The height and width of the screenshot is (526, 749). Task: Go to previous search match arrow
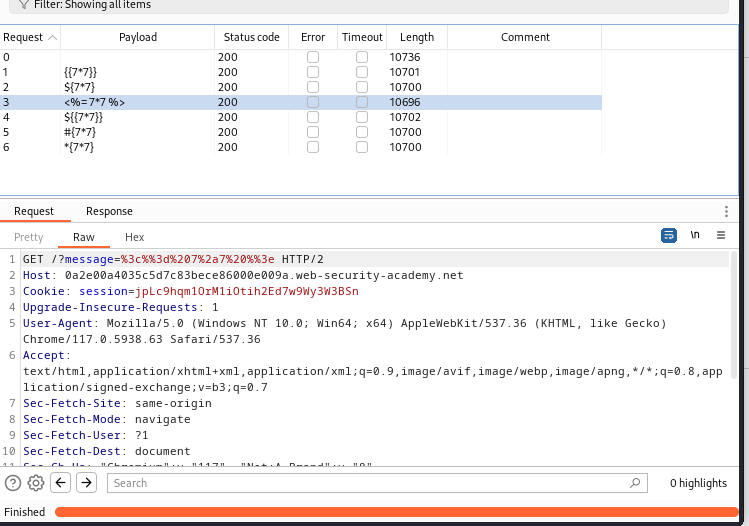point(61,483)
